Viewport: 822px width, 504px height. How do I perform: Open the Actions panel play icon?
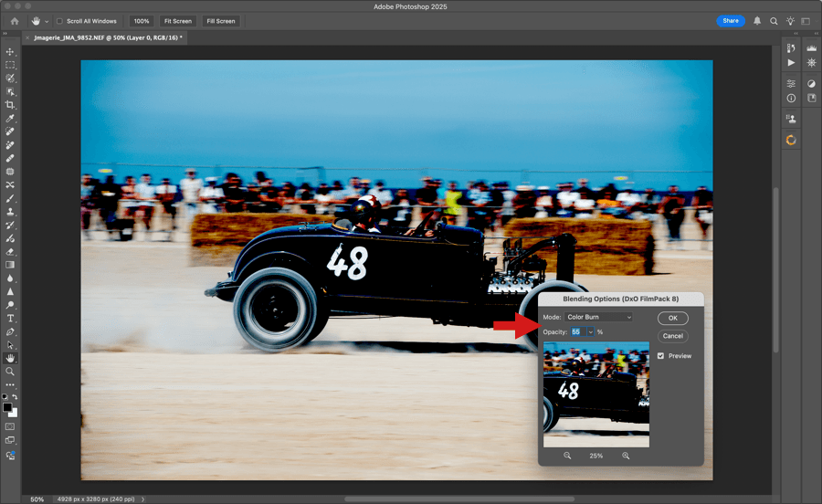click(791, 63)
